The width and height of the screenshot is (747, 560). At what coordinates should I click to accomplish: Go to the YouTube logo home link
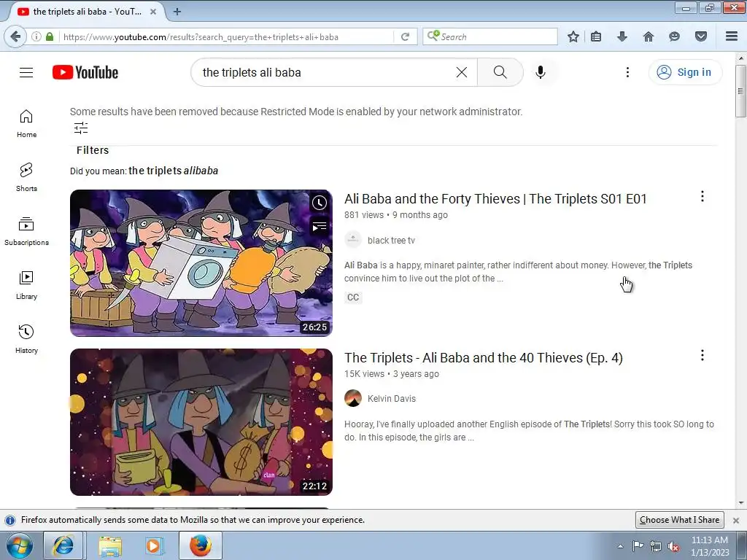(85, 72)
